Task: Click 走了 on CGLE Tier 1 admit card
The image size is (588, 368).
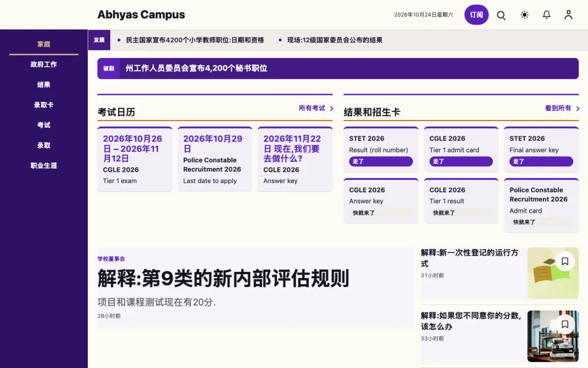Action: [x=461, y=161]
